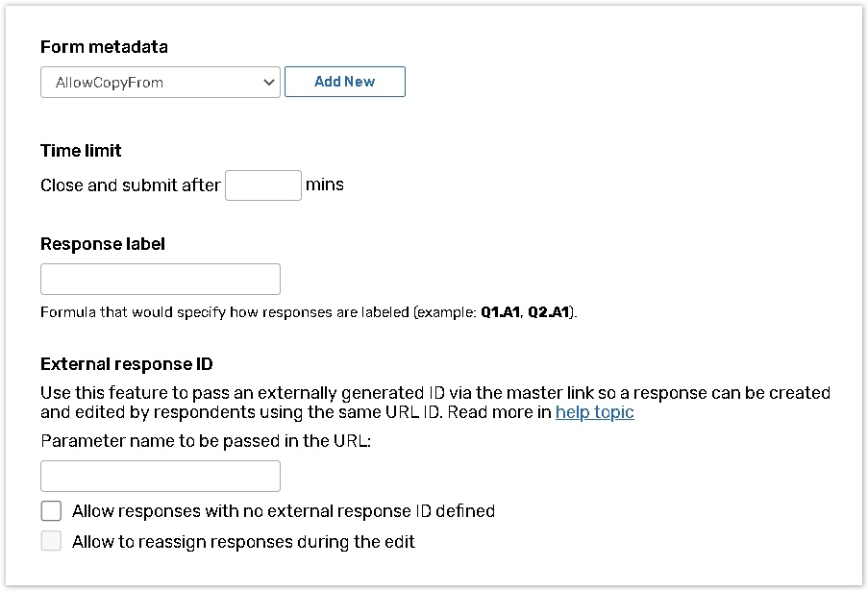Click the bold Q2.A1 example text
The height and width of the screenshot is (591, 868).
pyautogui.click(x=549, y=312)
